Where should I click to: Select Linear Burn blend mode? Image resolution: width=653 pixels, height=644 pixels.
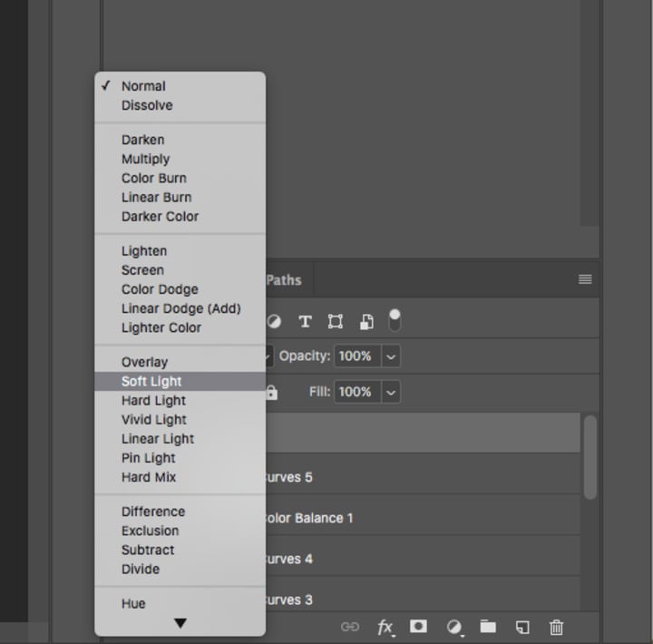click(180, 198)
